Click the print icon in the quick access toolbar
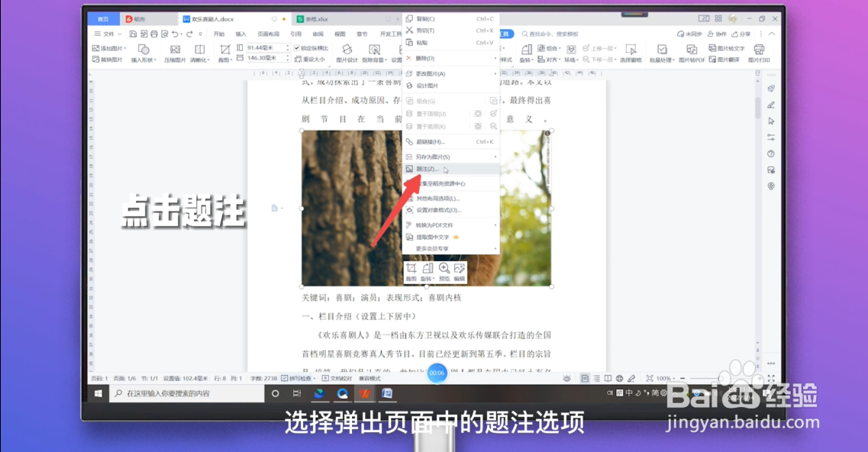868x452 pixels. (154, 34)
